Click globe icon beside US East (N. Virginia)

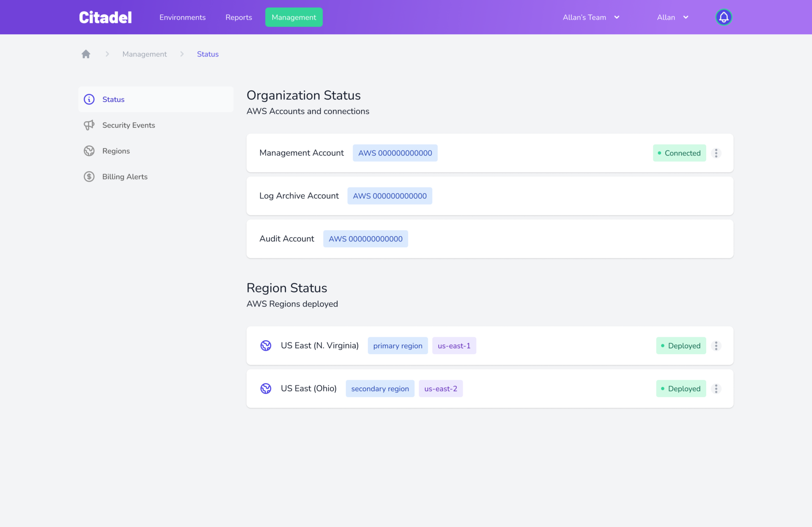266,346
